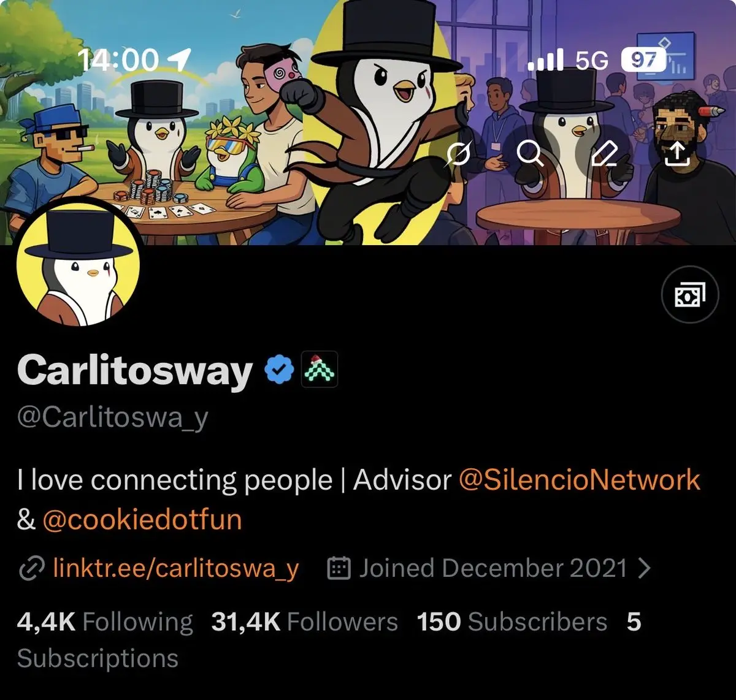Tap the Grok slash icon on banner
Screen dimensions: 736x700
point(458,153)
